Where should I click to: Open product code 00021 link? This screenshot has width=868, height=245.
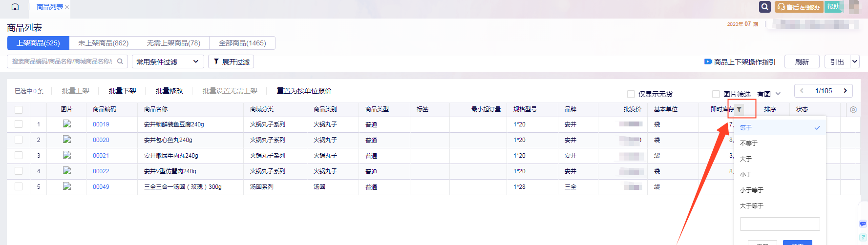[x=101, y=156]
